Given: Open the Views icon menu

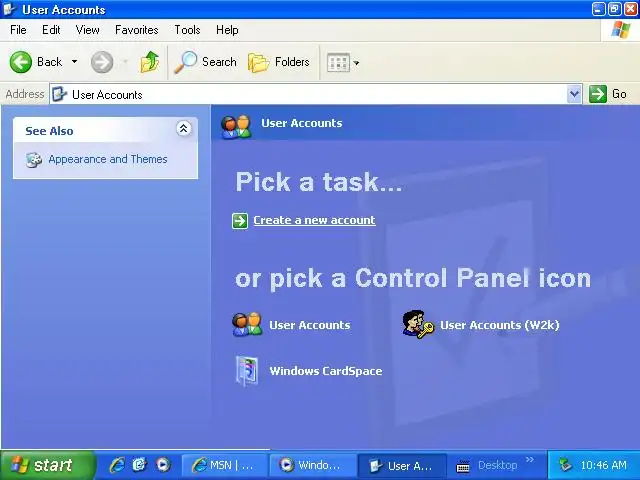Looking at the screenshot, I should [338, 62].
